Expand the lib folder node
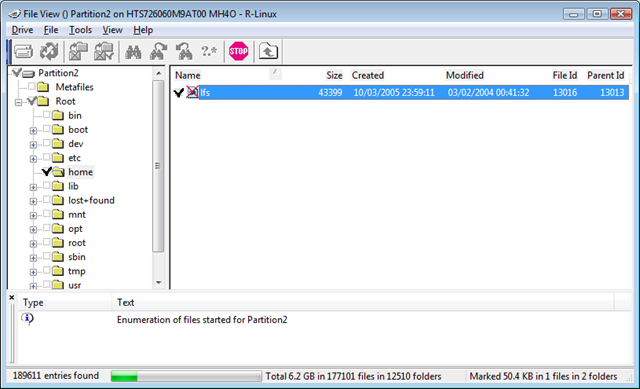640x389 pixels. [x=33, y=187]
